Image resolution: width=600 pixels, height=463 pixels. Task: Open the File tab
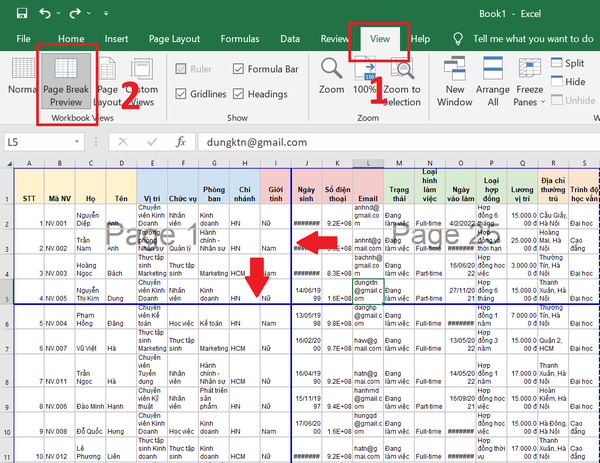coord(23,39)
